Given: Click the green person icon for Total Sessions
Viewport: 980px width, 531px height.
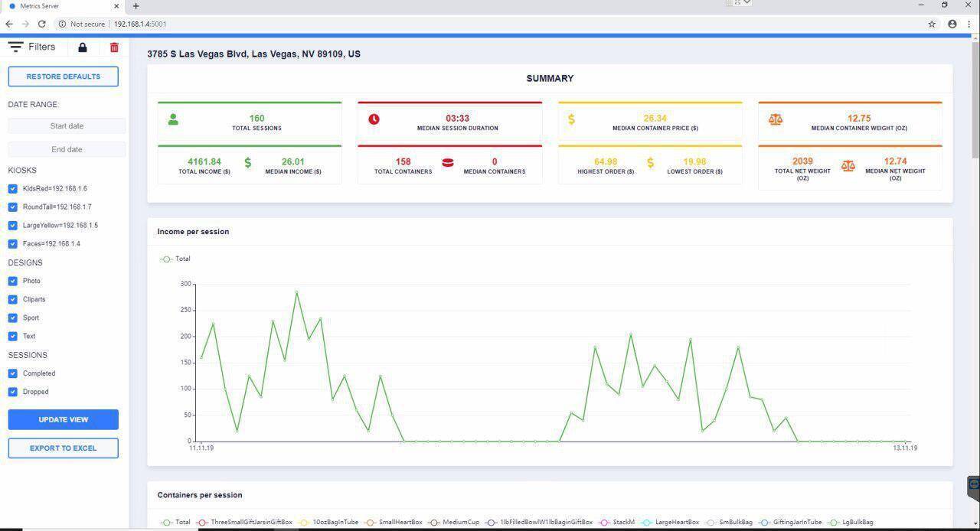Looking at the screenshot, I should [173, 119].
